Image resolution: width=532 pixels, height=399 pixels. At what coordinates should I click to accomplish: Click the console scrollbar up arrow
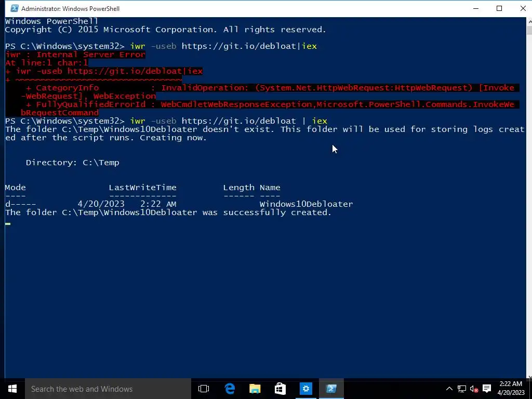(529, 21)
